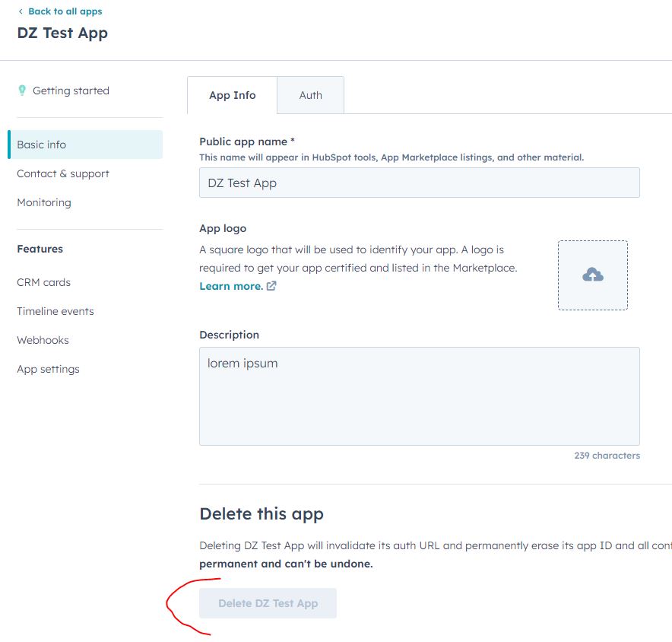Click the cloud upload icon for App logo
Screen dimensions: 672x642
[x=592, y=274]
